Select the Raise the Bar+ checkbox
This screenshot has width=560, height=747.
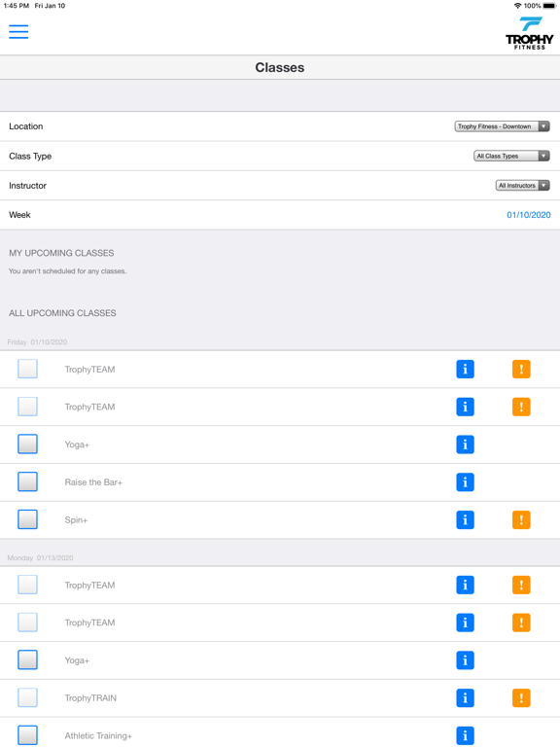(27, 481)
